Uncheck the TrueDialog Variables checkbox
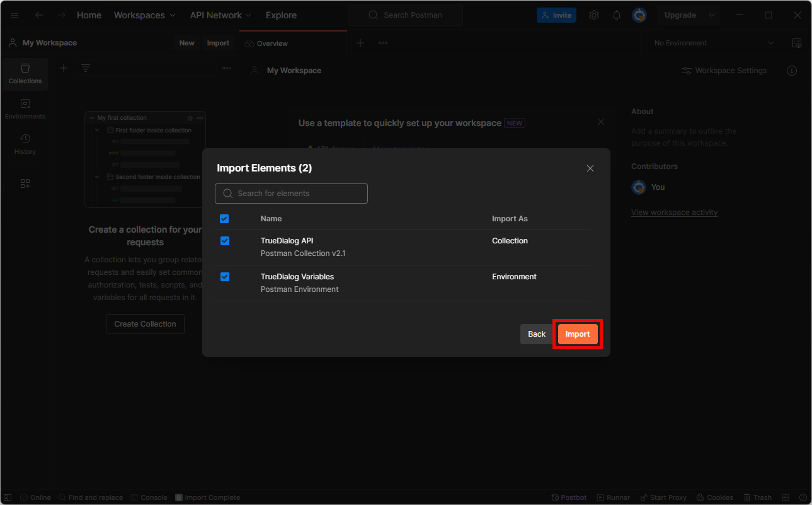Screen dimensions: 812x505 (225, 277)
